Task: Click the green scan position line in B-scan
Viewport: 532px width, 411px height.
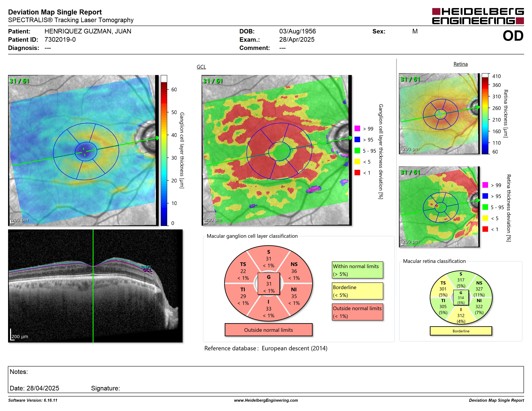Action: tap(93, 286)
